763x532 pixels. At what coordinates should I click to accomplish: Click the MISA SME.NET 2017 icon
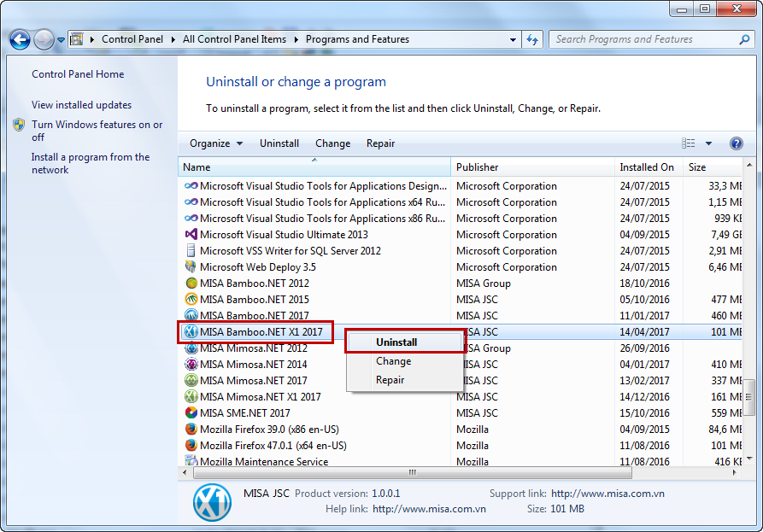coord(191,412)
